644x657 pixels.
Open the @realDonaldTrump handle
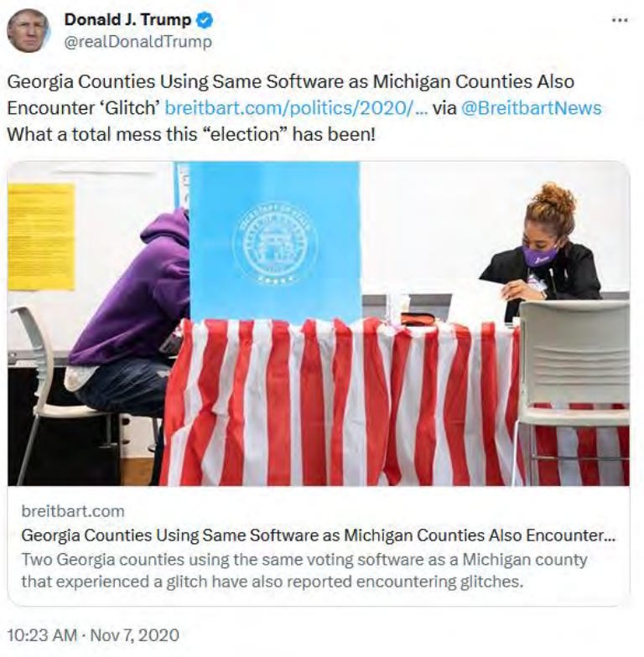click(x=138, y=42)
